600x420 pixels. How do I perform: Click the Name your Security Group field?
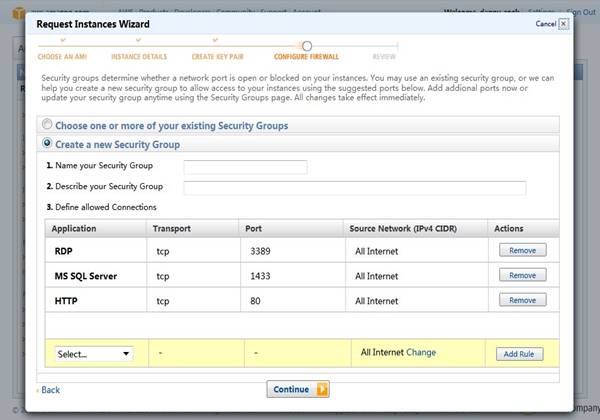pyautogui.click(x=245, y=167)
